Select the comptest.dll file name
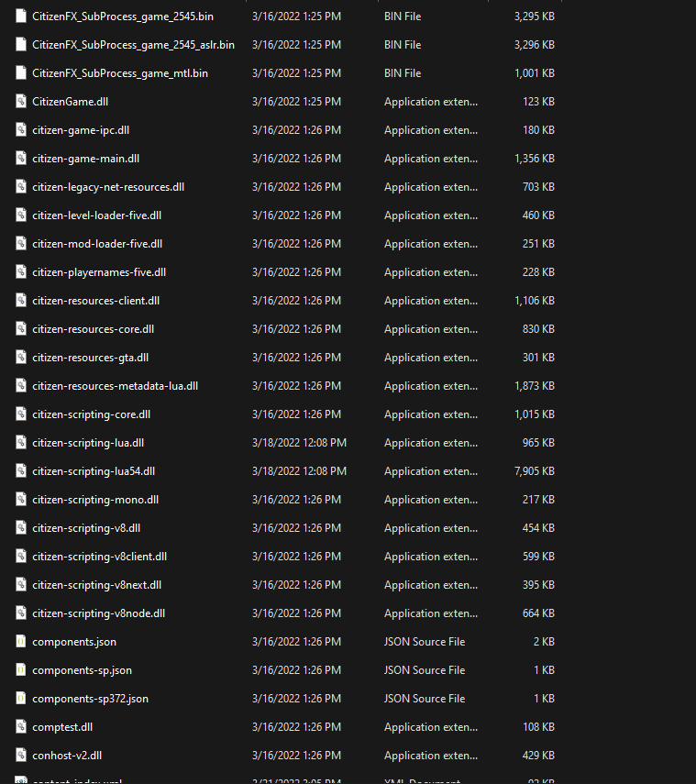Viewport: 696px width, 784px height. pyautogui.click(x=62, y=727)
